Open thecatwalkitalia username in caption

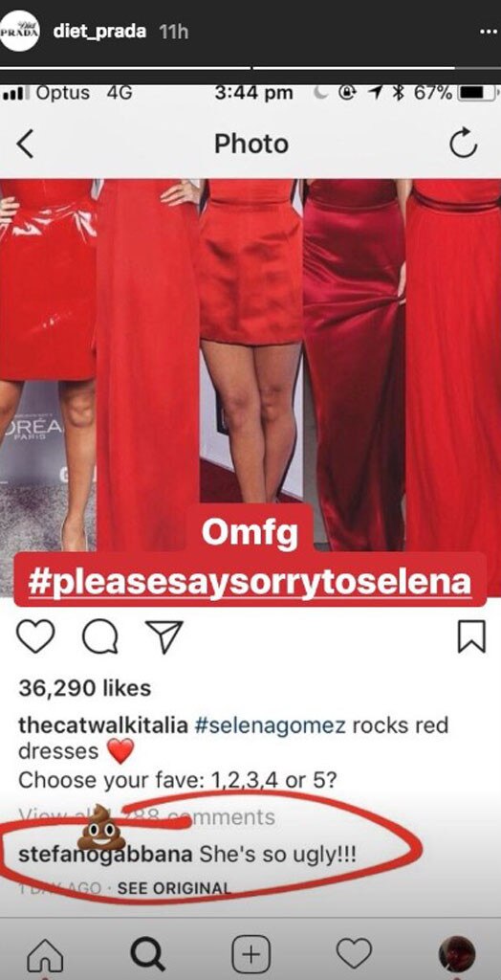103,725
